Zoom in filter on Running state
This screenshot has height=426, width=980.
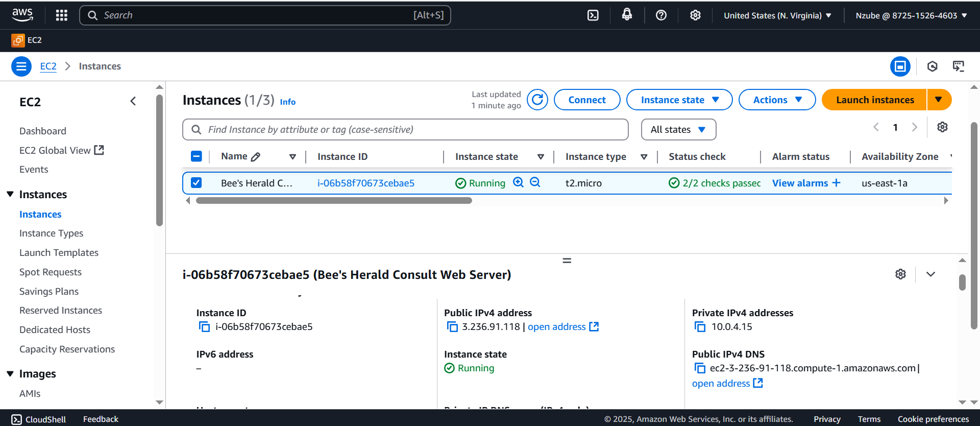click(x=519, y=182)
